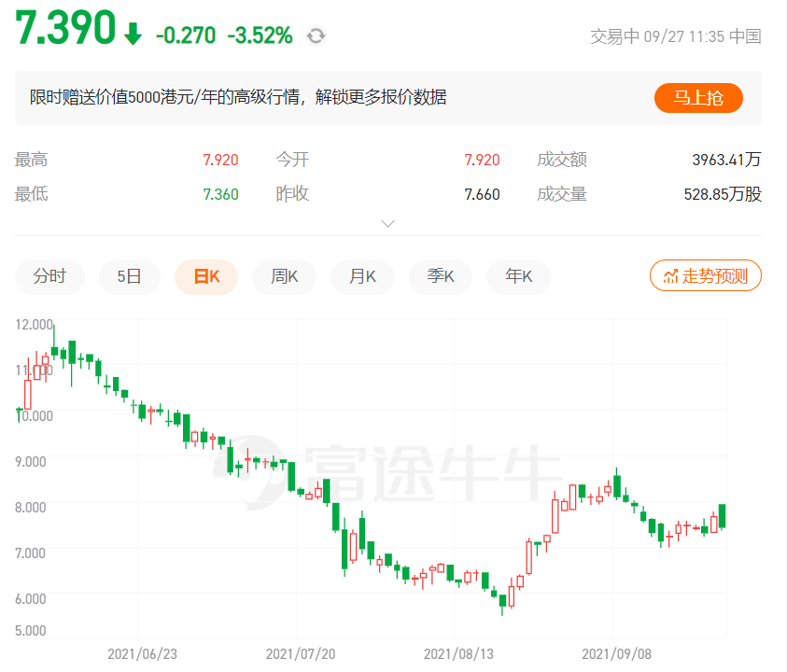This screenshot has height=672, width=787.
Task: Switch to the 周K chart
Action: pos(284,276)
